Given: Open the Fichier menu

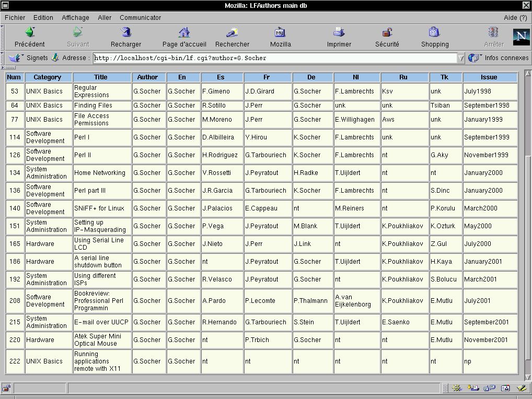Looking at the screenshot, I should 15,17.
